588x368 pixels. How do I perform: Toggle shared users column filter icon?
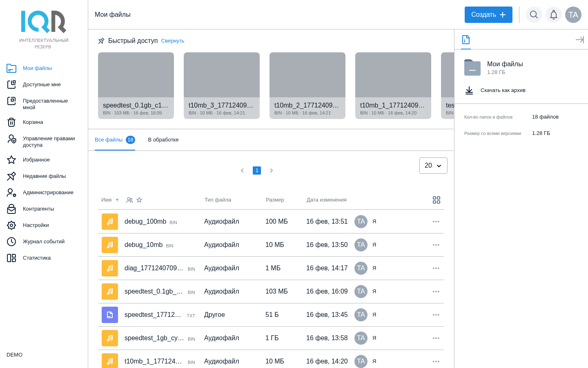(129, 200)
